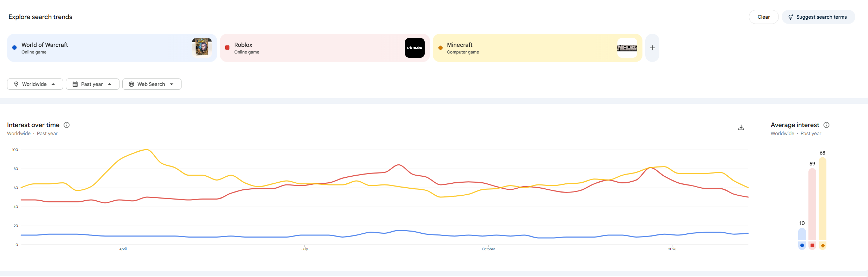Open the Worldwide location dropdown
Image resolution: width=868 pixels, height=277 pixels.
(x=35, y=84)
